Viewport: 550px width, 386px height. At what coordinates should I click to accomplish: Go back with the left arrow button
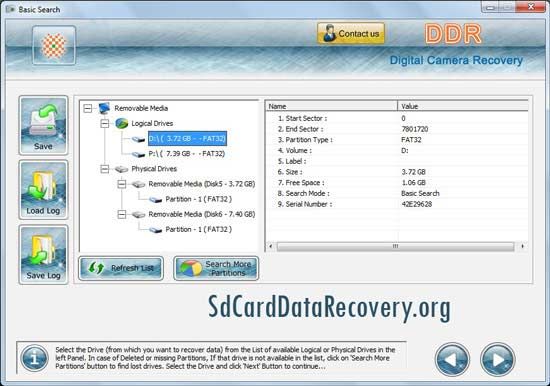[x=452, y=359]
